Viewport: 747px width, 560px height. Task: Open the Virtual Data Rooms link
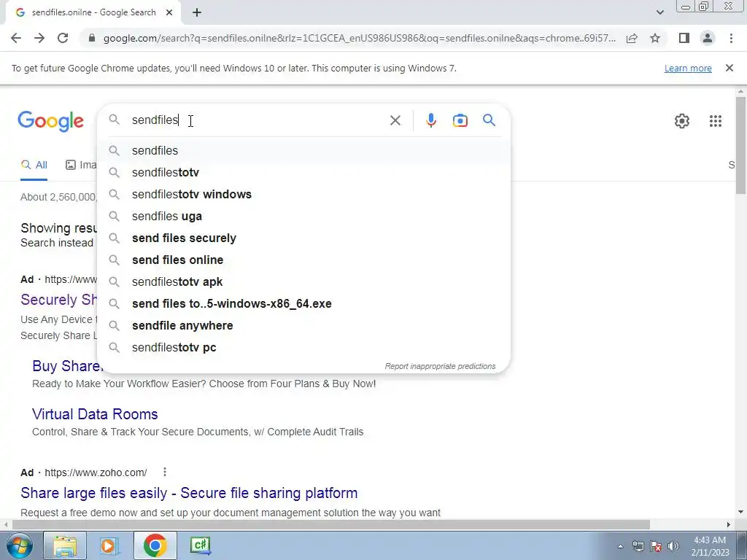(x=95, y=414)
